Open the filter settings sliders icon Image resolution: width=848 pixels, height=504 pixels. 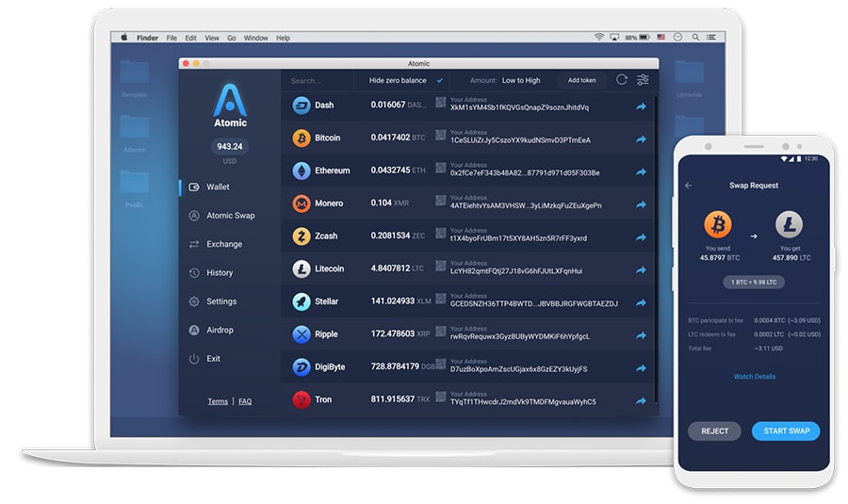(643, 80)
